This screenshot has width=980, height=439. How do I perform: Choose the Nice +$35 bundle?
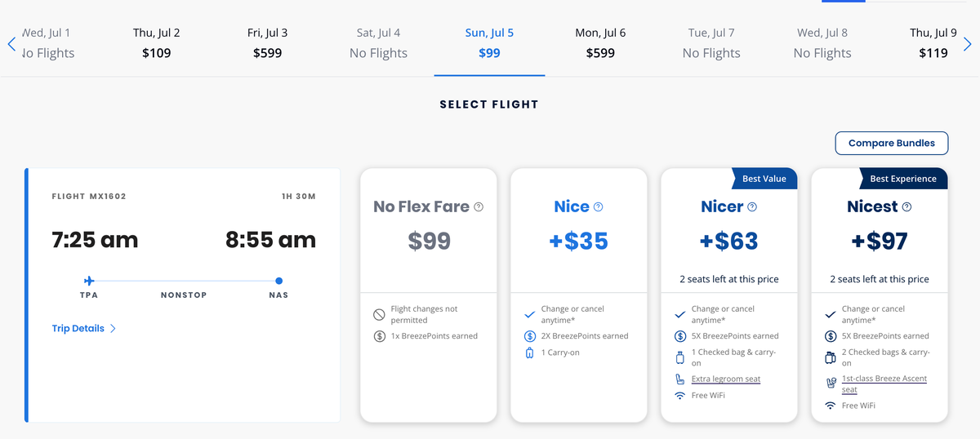point(579,241)
